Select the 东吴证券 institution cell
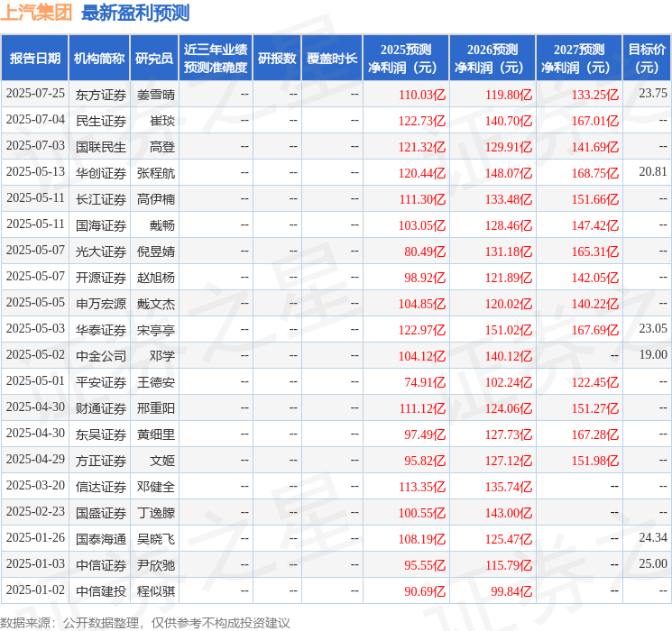Image resolution: width=672 pixels, height=631 pixels. click(101, 434)
